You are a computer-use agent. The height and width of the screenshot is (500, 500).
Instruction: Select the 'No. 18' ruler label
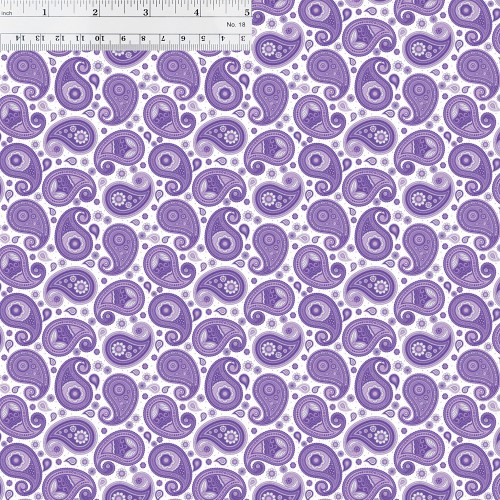pyautogui.click(x=236, y=25)
